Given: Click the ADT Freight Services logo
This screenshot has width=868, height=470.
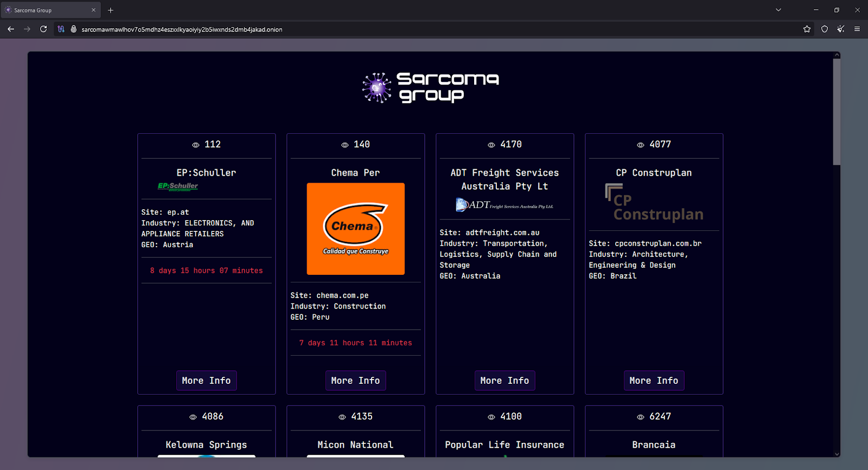Looking at the screenshot, I should (x=505, y=204).
